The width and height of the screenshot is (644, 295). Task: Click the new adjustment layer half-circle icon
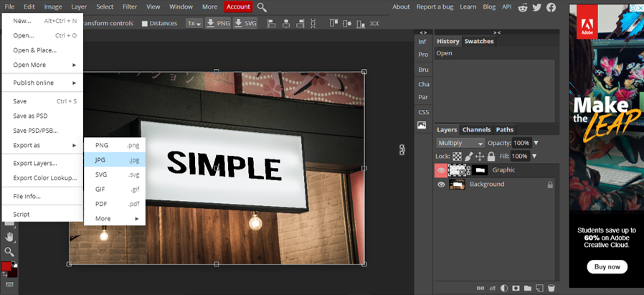[x=504, y=288]
